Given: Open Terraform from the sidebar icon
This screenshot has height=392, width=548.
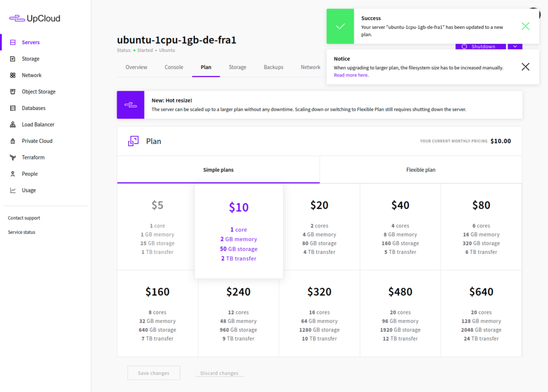Looking at the screenshot, I should pos(13,158).
